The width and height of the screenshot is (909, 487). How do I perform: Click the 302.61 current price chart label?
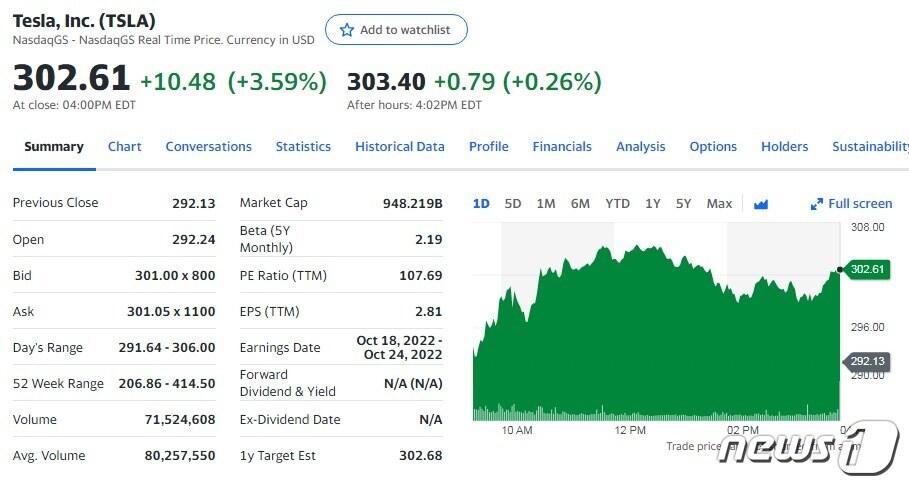[868, 269]
